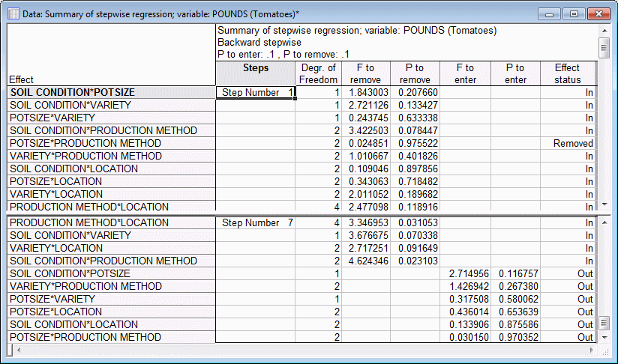Image resolution: width=618 pixels, height=364 pixels.
Task: Minimize the stepwise regression window
Action: 550,14
